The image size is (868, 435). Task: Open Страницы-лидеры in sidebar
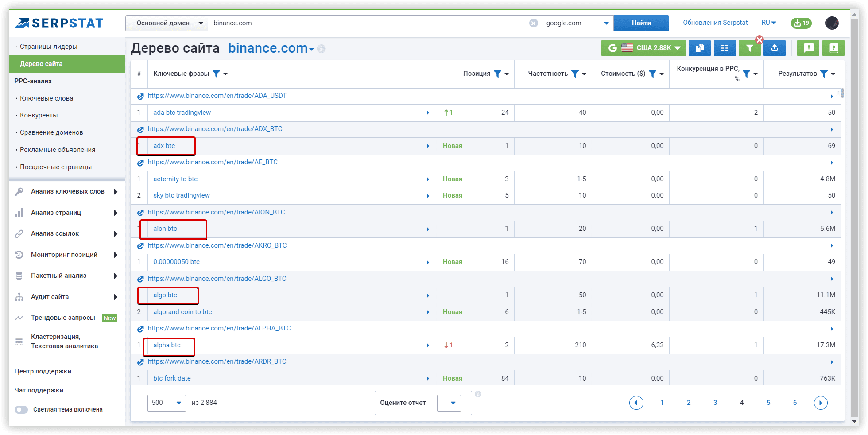(48, 47)
